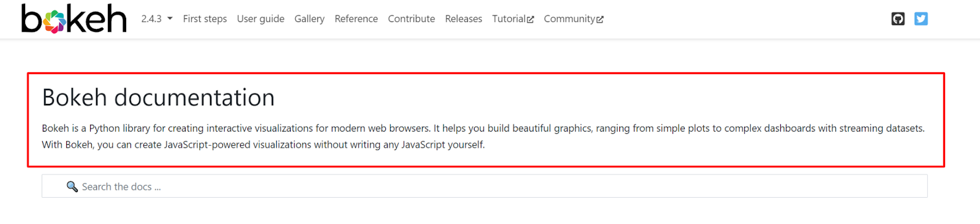The height and width of the screenshot is (224, 980).
Task: Open the Releases page
Action: coord(463,19)
